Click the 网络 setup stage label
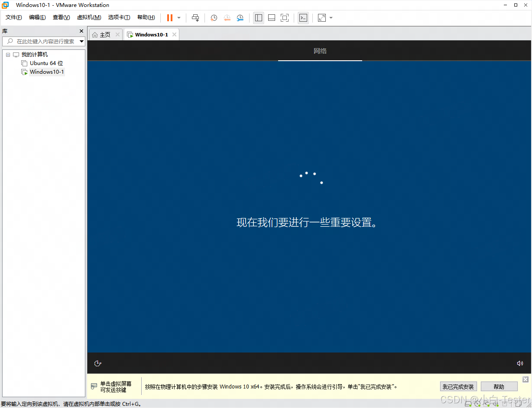The height and width of the screenshot is (408, 532). tap(320, 51)
